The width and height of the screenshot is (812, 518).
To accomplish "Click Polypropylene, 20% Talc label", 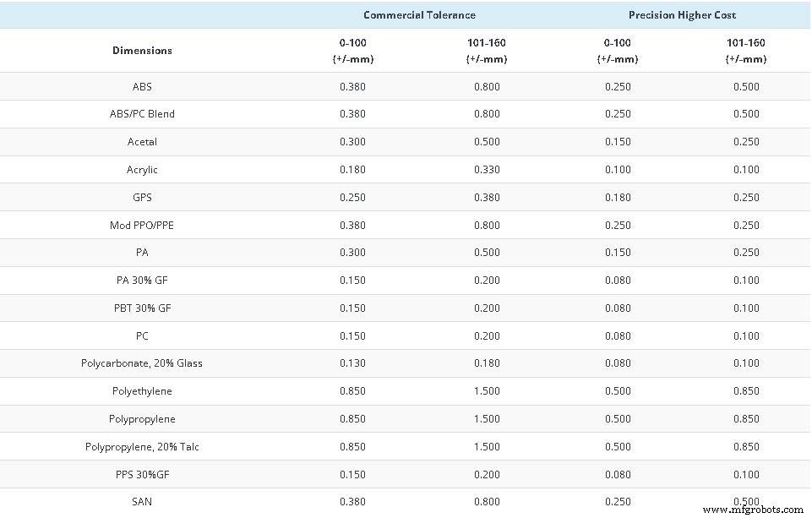I will (x=142, y=446).
